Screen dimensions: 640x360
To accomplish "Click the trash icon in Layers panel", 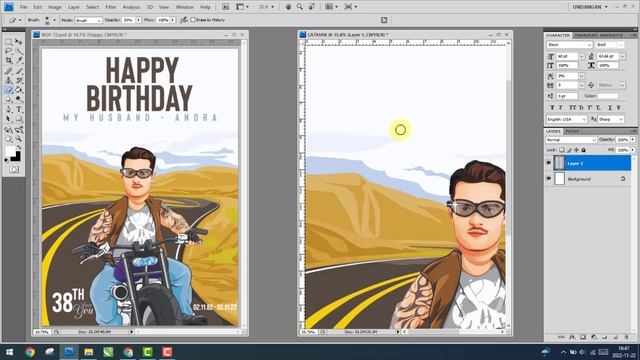I will (x=627, y=337).
